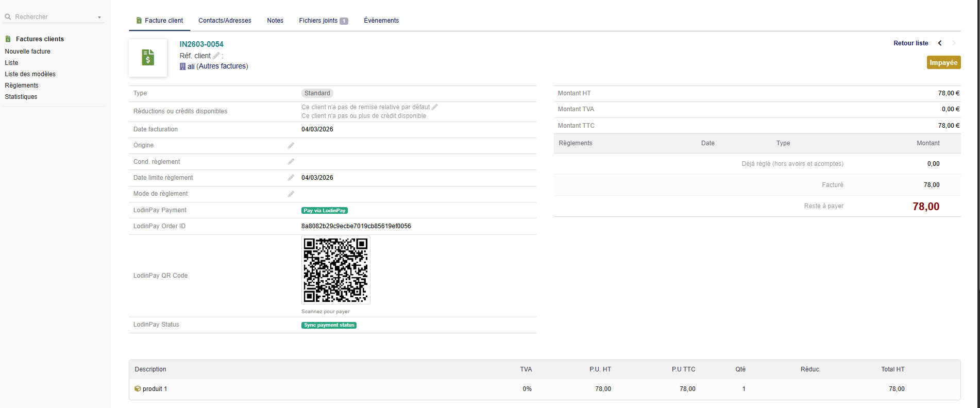Click Nouvelle facture in the sidebar
Image resolution: width=980 pixels, height=408 pixels.
pos(28,52)
